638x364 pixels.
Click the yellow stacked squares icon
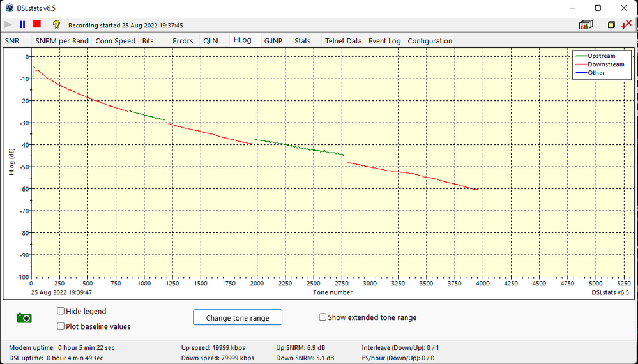tap(611, 25)
